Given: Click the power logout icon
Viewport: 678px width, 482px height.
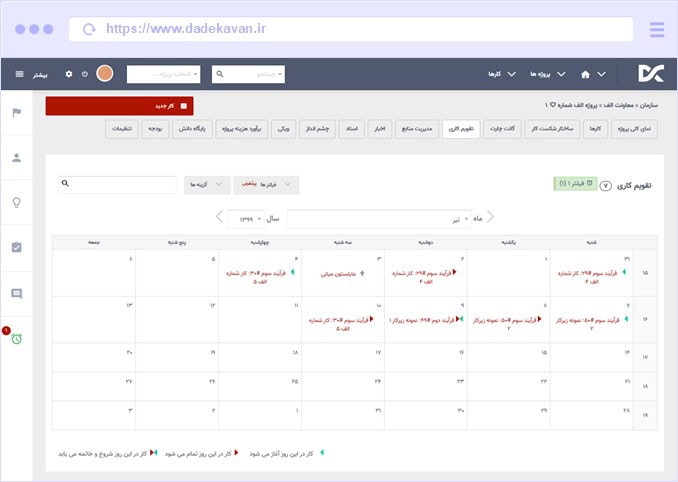Looking at the screenshot, I should [x=85, y=74].
